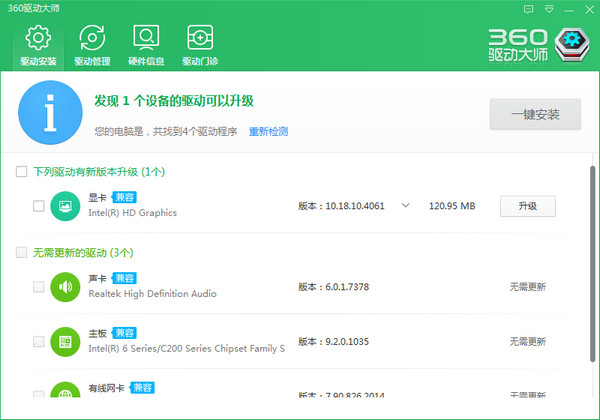The height and width of the screenshot is (420, 600).
Task: Check the Intel 6 Series chipset checkbox
Action: (38, 342)
